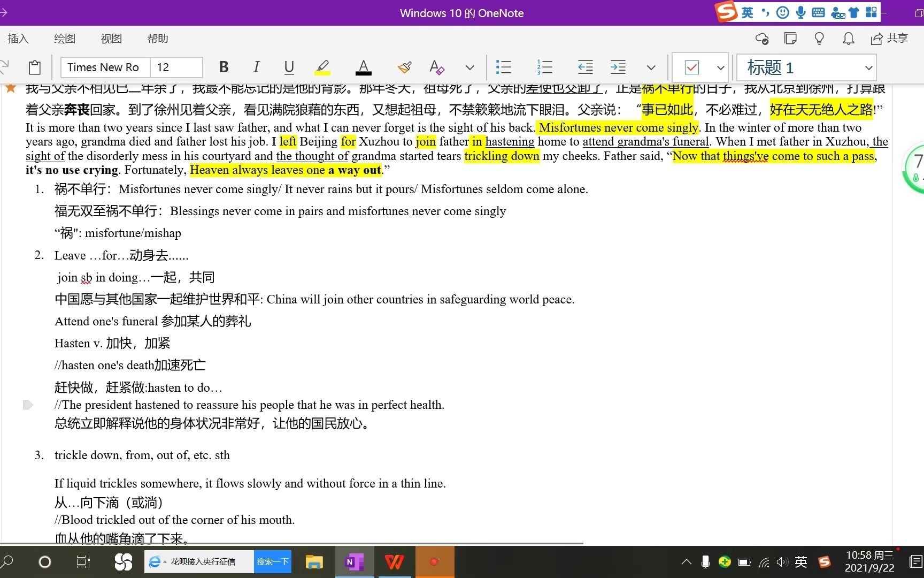Increase the paragraph indent
924x578 pixels.
point(618,67)
